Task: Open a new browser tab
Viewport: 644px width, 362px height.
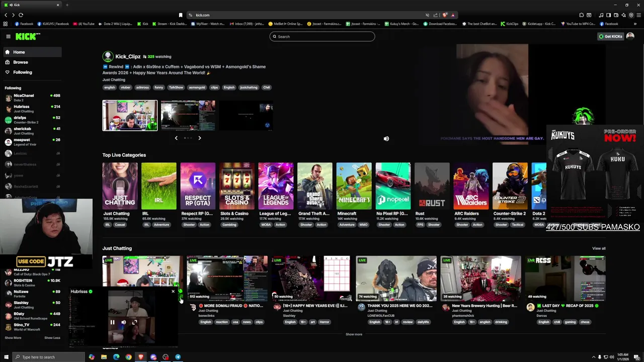Action: point(67,5)
